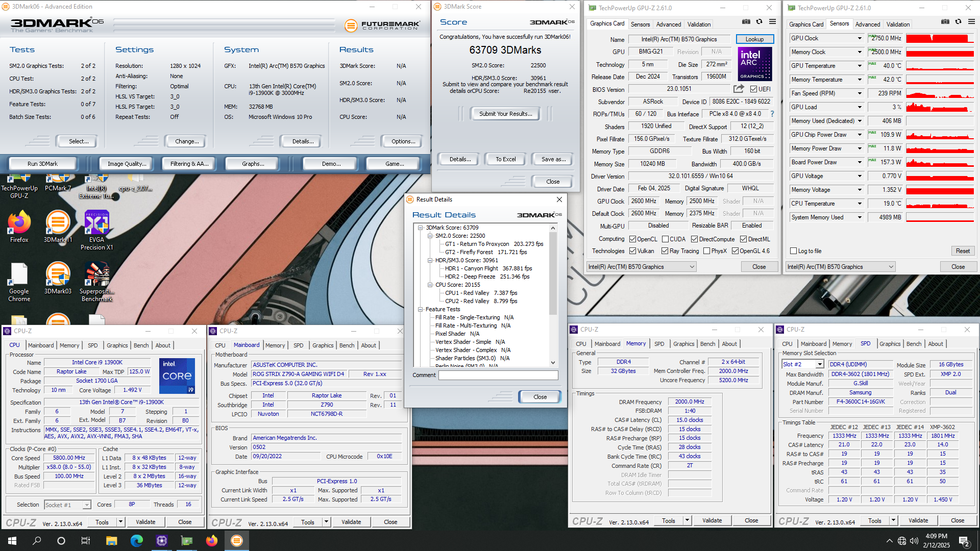The height and width of the screenshot is (551, 980).
Task: Toggle the Vulkan checkbox
Action: coord(632,251)
